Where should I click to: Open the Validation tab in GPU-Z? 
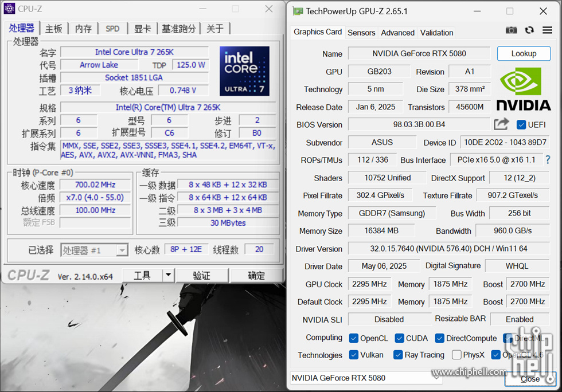(436, 33)
